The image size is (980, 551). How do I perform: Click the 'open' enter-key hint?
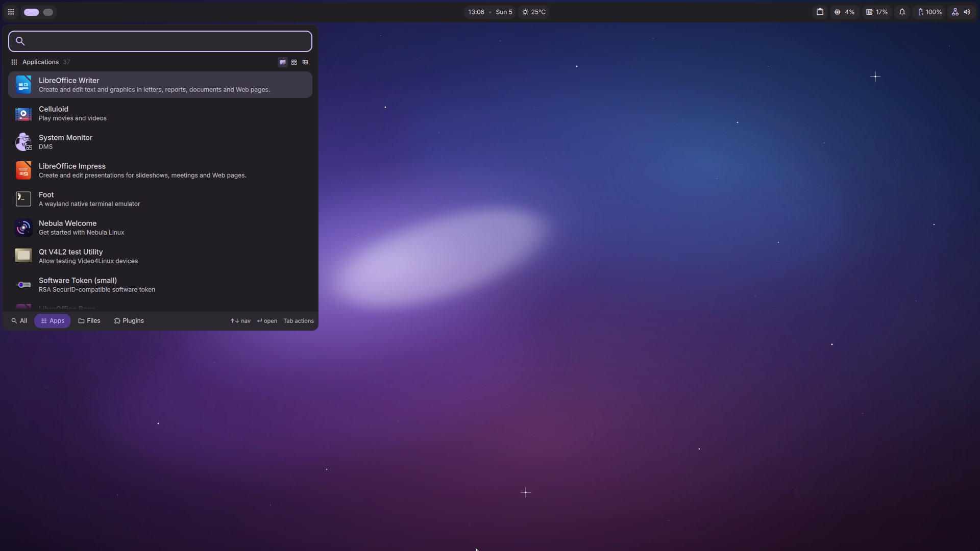267,321
